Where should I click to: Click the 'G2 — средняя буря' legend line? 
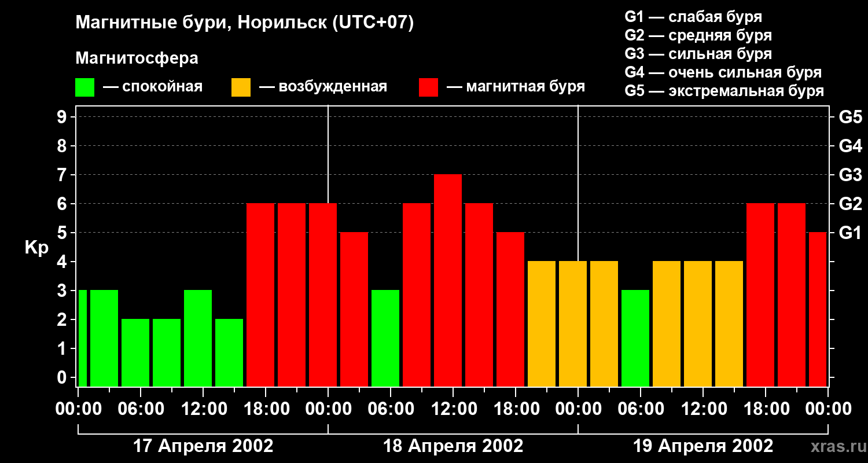point(698,35)
